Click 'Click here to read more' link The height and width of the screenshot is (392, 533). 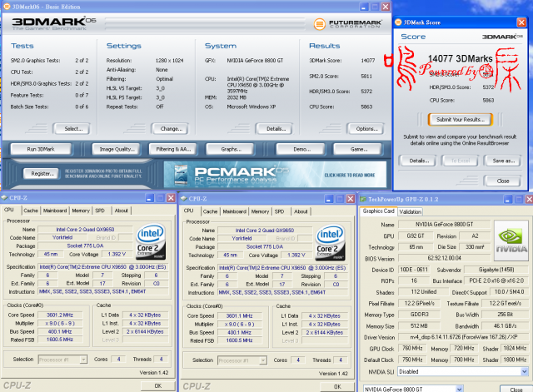pos(350,176)
